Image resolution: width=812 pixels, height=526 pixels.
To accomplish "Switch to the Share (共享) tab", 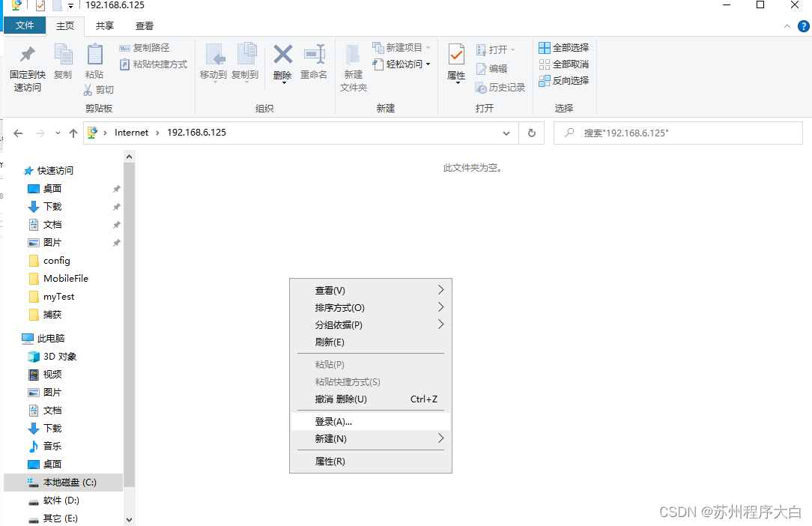I will (x=105, y=26).
